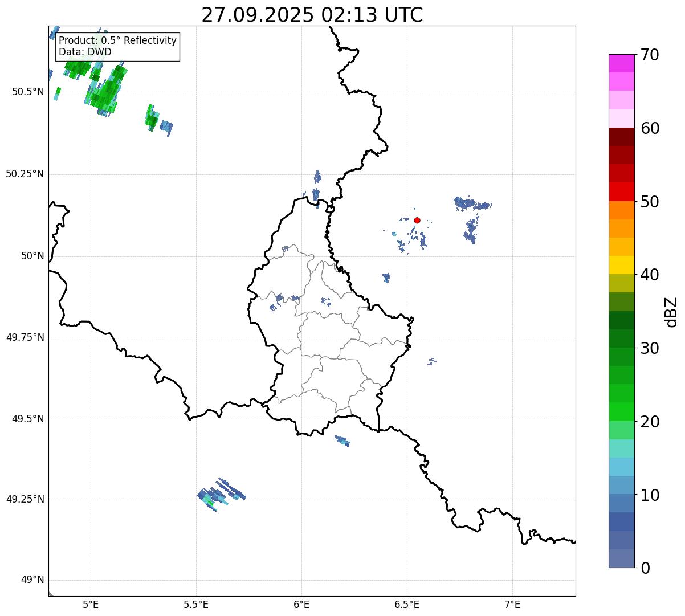
Task: Click the bright green swatch just above 20 dBZ
Action: 621,412
